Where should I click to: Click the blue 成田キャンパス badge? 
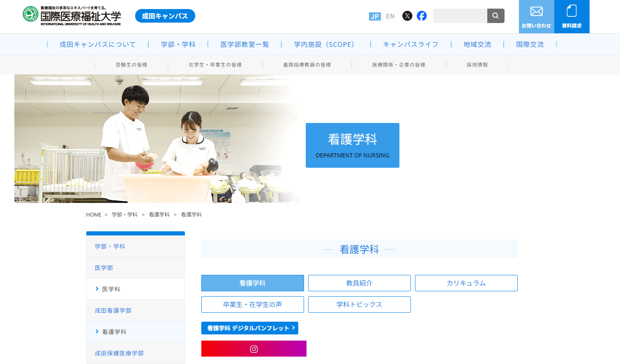[x=165, y=16]
